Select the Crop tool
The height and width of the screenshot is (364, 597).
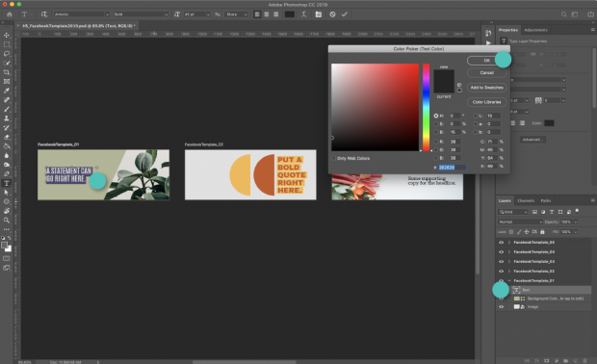[x=7, y=72]
